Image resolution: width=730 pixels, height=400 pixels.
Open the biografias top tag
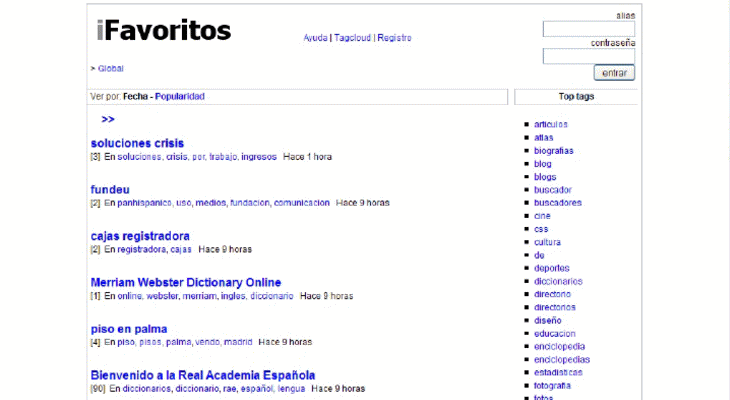click(554, 151)
